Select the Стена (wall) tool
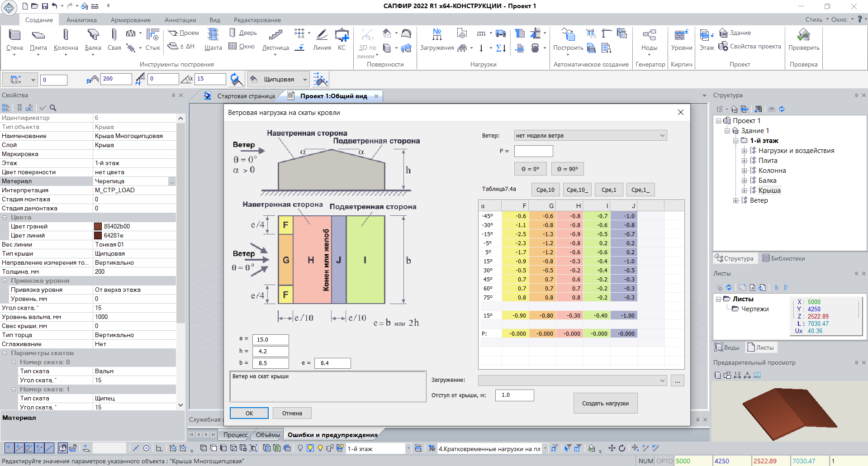This screenshot has height=466, width=868. click(14, 36)
